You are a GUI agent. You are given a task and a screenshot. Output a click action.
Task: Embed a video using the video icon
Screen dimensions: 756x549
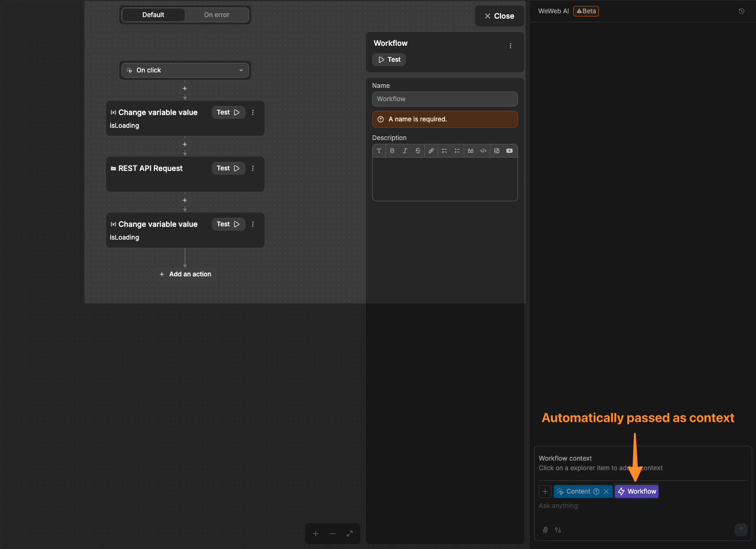(510, 151)
